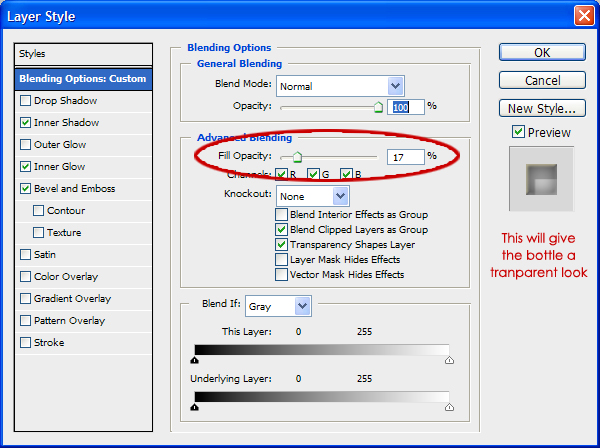This screenshot has width=600, height=448.
Task: Uncheck the Inner Shadow effect
Action: 25,123
